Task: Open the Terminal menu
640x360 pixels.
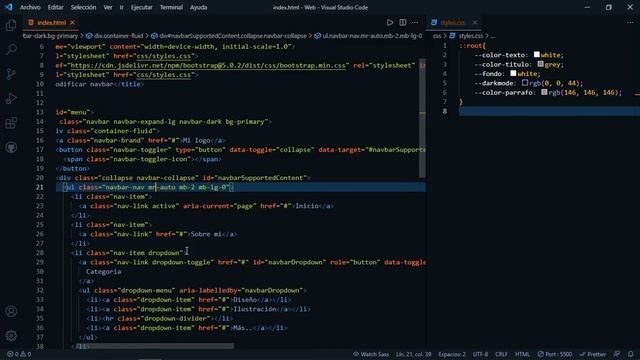Action: click(x=171, y=7)
